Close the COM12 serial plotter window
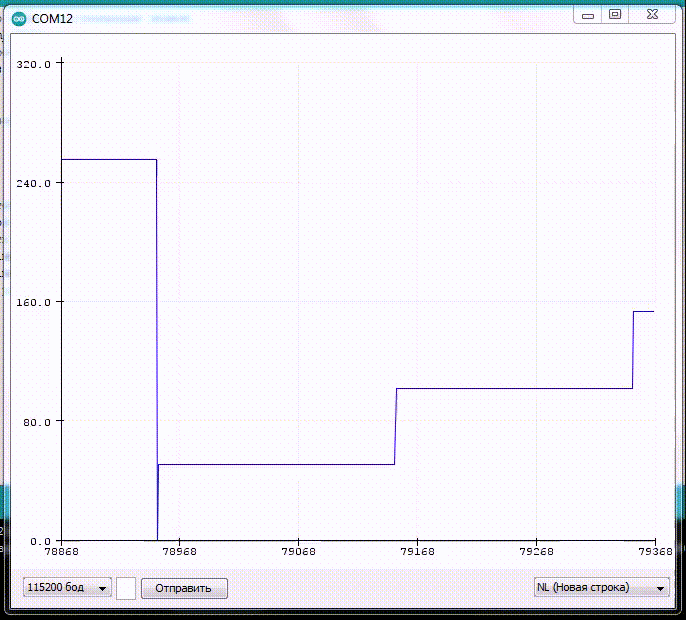Image resolution: width=686 pixels, height=620 pixels. [x=652, y=14]
